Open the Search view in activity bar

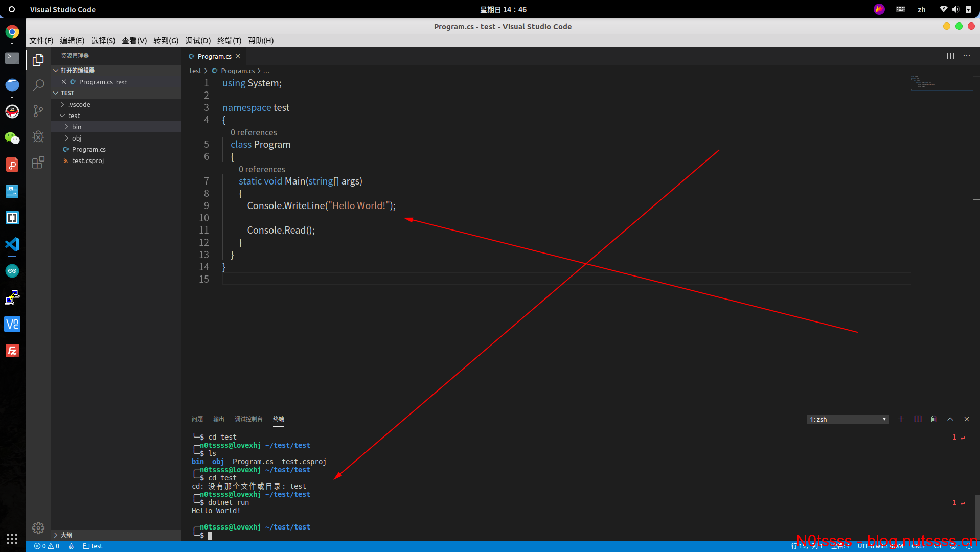(x=38, y=85)
